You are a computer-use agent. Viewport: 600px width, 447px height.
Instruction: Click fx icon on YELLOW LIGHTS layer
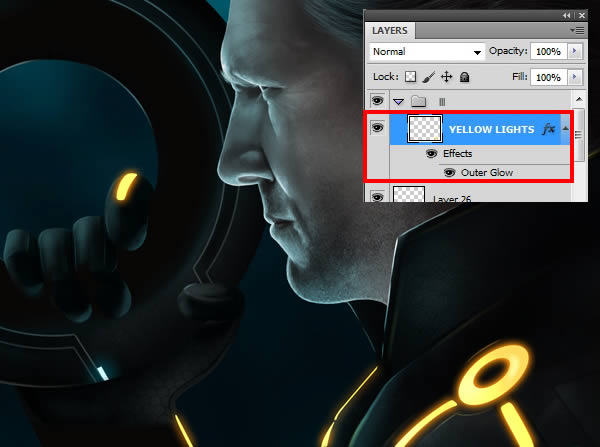(549, 129)
